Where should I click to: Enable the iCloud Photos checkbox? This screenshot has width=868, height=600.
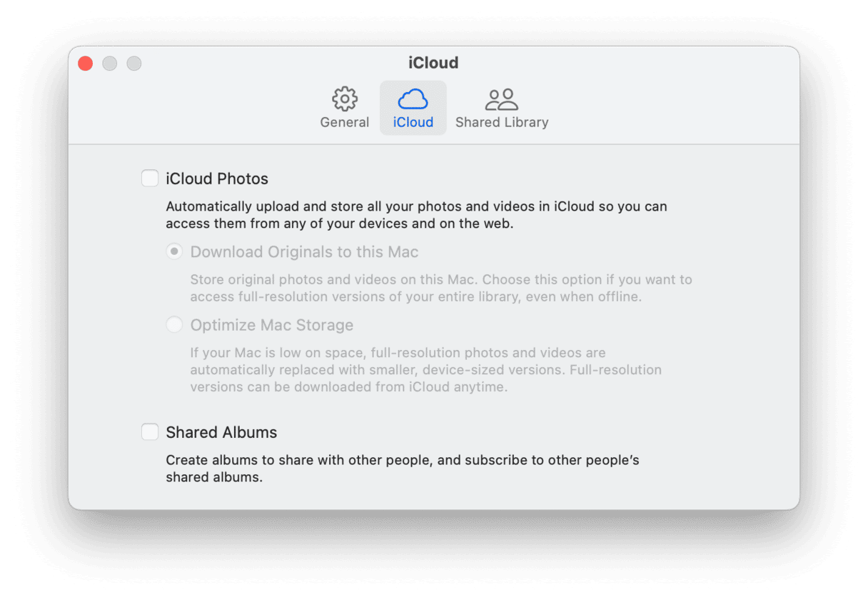tap(150, 178)
